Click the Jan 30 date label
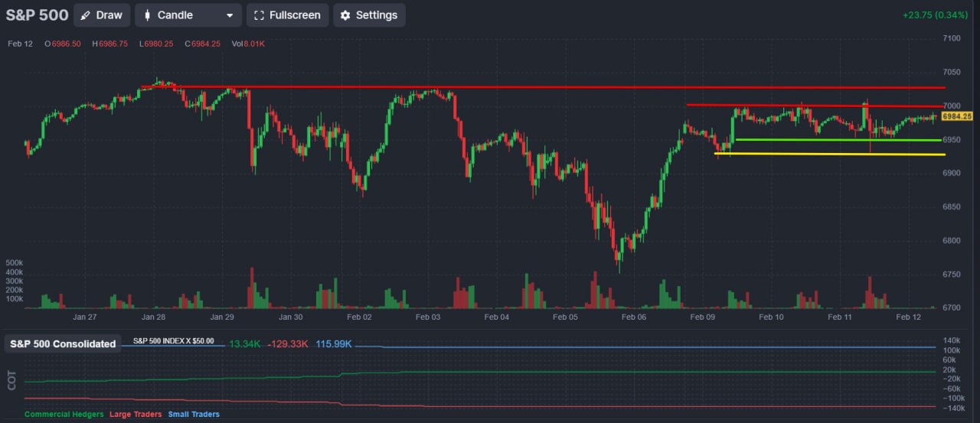 pos(291,317)
